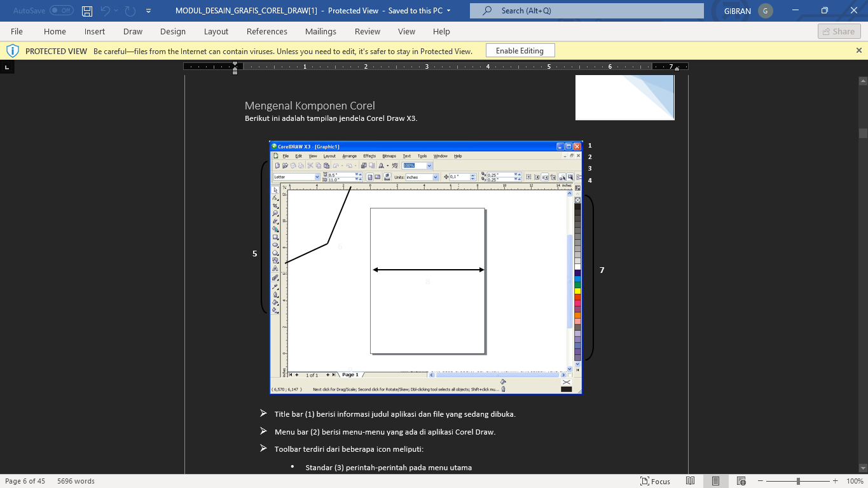Click the Save icon in title bar
The width and height of the screenshot is (868, 488).
point(87,11)
